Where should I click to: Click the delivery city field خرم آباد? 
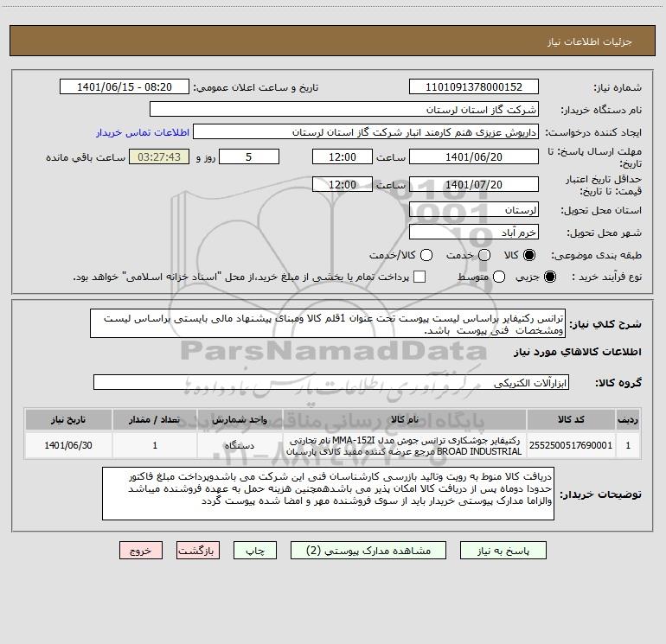474,233
